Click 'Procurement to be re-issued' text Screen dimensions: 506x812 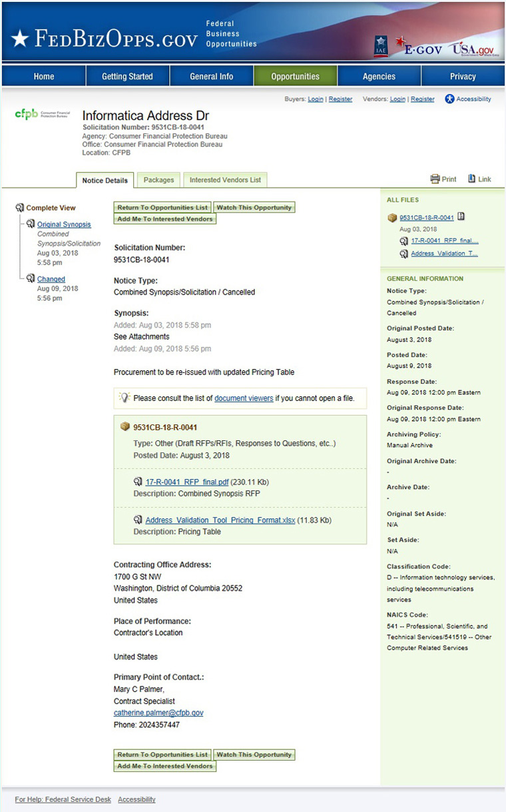pyautogui.click(x=204, y=372)
